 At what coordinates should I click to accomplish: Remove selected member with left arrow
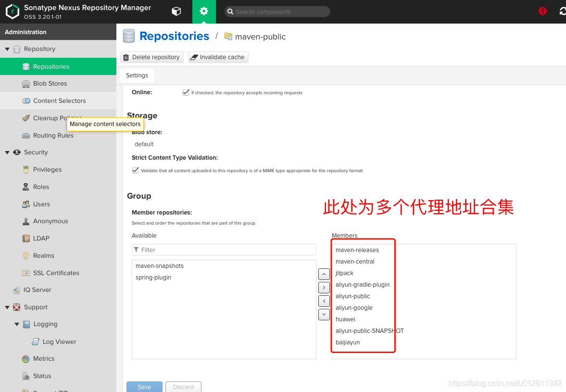pos(324,301)
